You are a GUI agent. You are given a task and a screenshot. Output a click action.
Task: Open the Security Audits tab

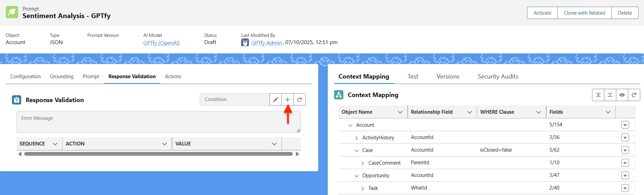(498, 76)
